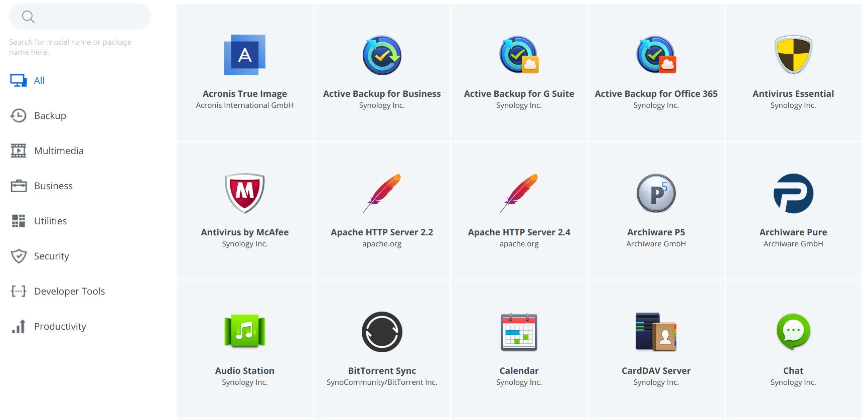Click the Business briefcase icon
This screenshot has width=868, height=420.
point(19,186)
